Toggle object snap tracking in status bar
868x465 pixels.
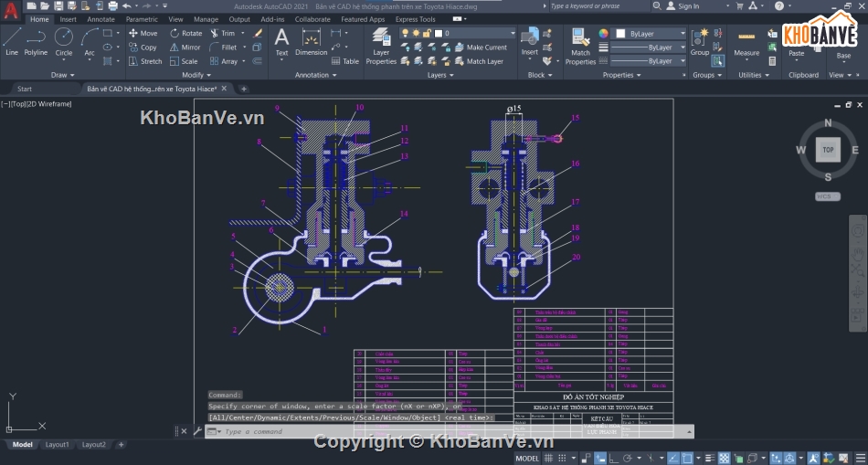point(672,458)
